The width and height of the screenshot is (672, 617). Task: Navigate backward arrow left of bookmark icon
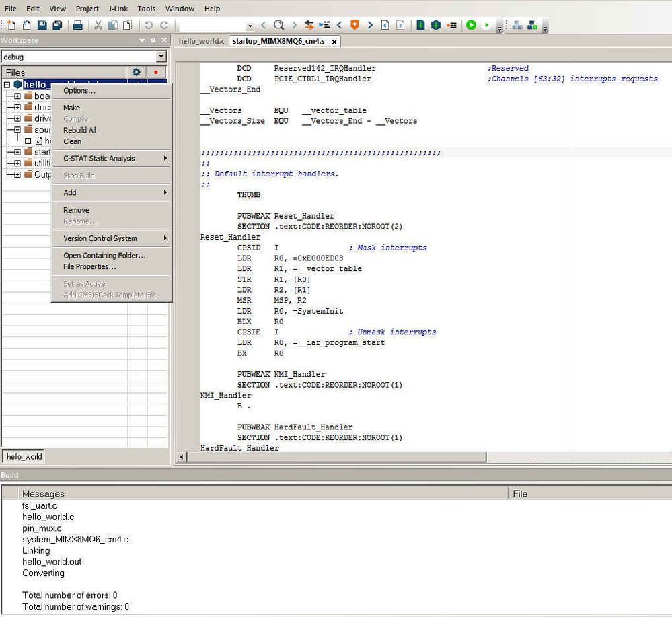[x=340, y=25]
